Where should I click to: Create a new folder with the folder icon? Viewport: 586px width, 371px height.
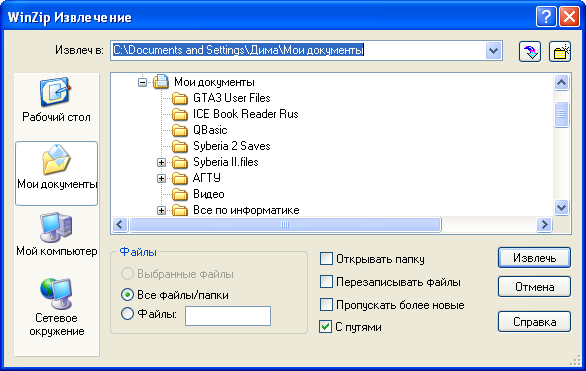(560, 51)
